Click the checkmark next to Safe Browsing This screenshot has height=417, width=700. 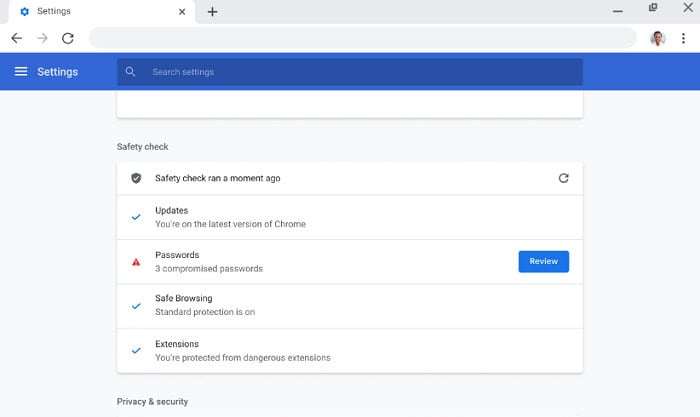[136, 306]
